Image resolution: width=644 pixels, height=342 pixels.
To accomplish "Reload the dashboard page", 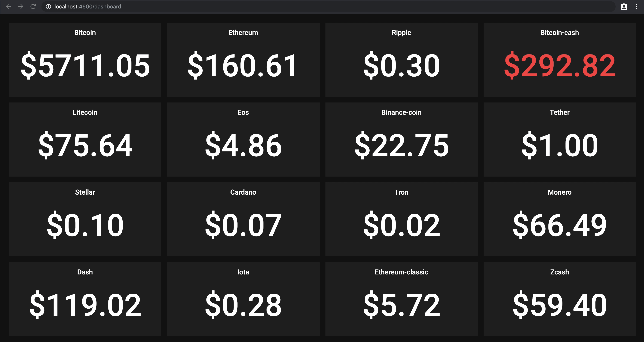I will coord(33,7).
